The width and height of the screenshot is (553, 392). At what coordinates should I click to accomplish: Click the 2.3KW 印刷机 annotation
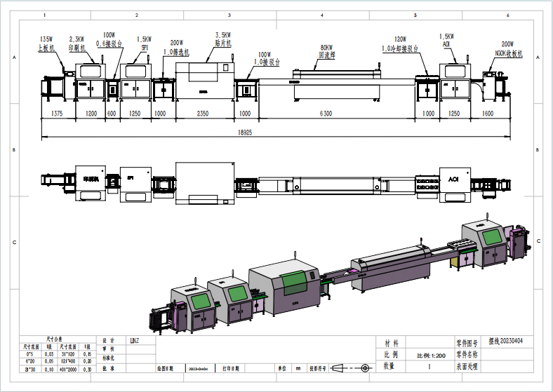(x=77, y=43)
